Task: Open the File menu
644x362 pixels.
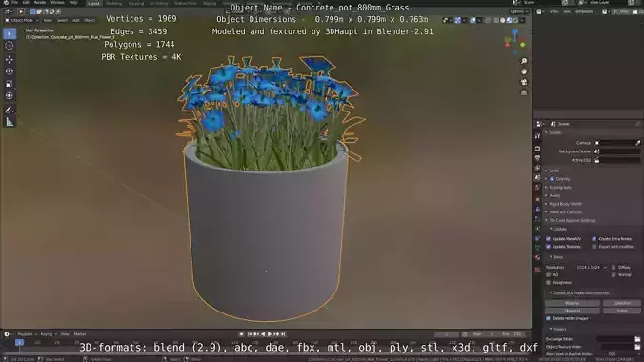Action: 15,3
